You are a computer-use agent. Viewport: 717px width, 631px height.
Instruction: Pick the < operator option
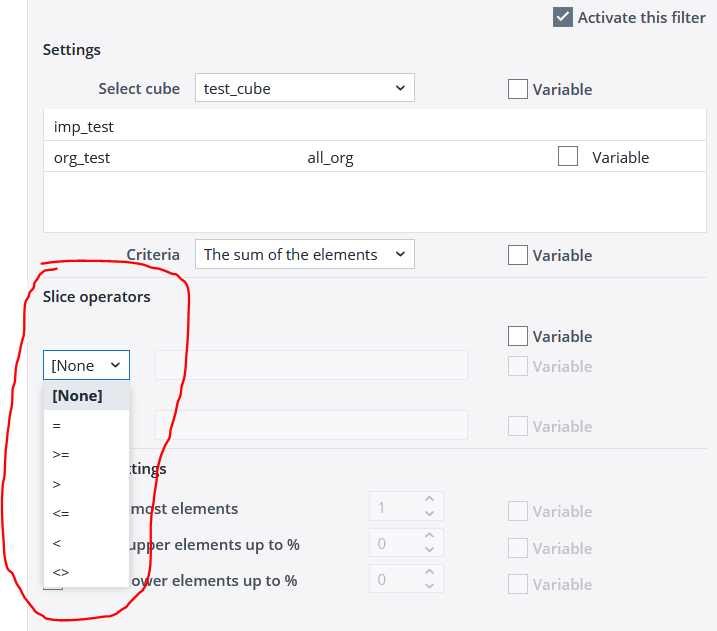[x=57, y=543]
